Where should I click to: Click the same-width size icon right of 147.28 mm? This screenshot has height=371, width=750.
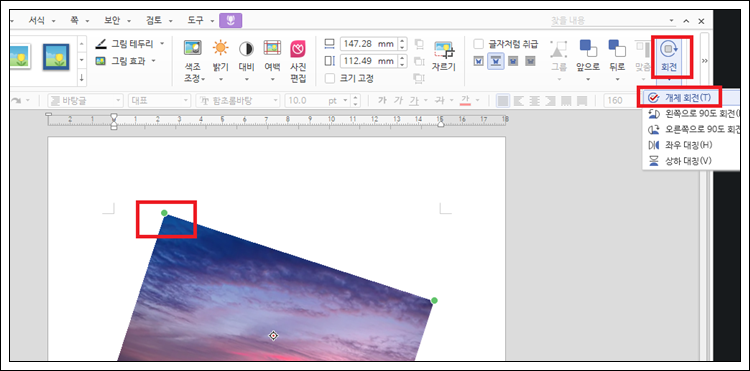click(419, 44)
